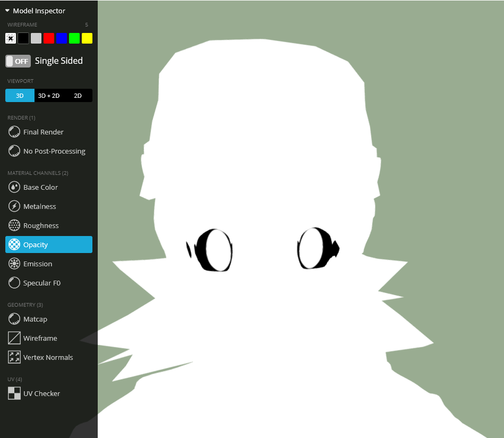The width and height of the screenshot is (504, 438).
Task: Click the RENDER (1) section heading
Action: pyautogui.click(x=22, y=118)
